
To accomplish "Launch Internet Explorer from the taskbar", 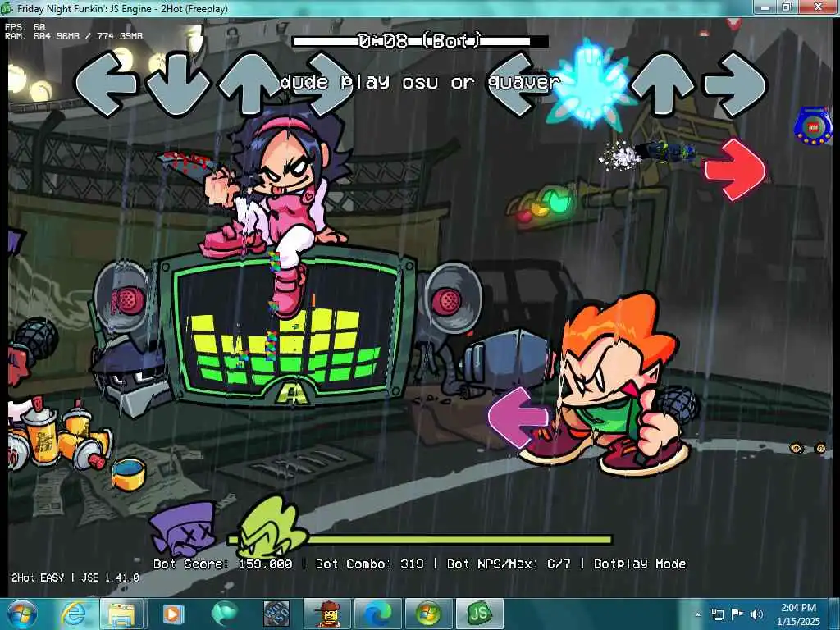I will tap(72, 614).
